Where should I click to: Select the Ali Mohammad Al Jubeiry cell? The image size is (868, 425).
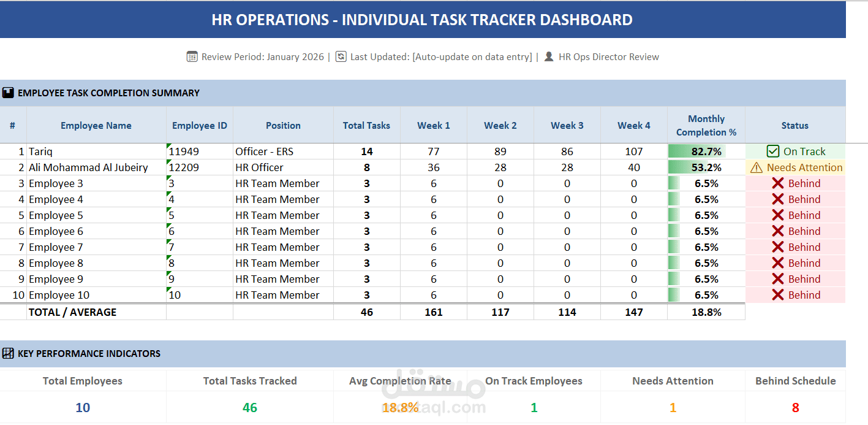[x=96, y=167]
